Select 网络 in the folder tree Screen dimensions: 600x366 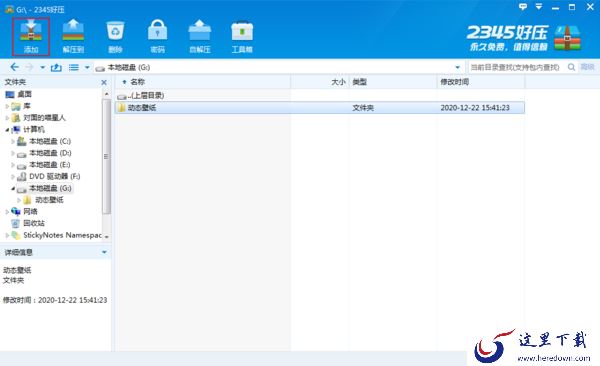(30, 212)
